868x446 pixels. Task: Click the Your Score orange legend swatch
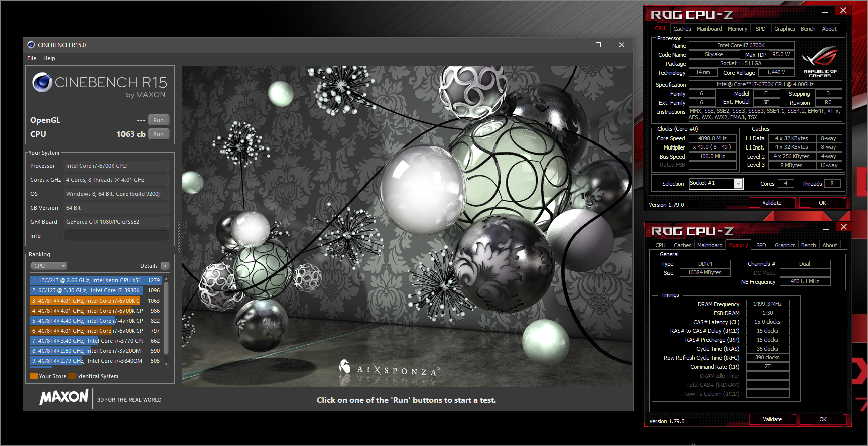click(x=34, y=376)
